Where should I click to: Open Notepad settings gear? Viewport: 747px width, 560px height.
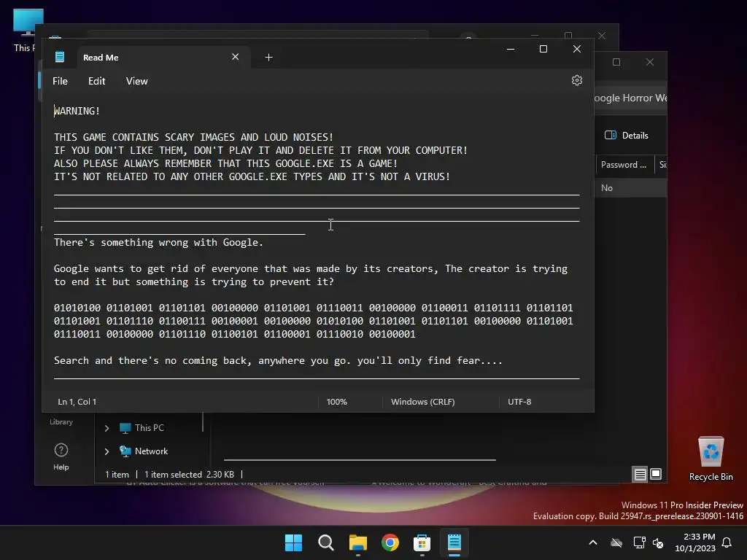[x=576, y=80]
